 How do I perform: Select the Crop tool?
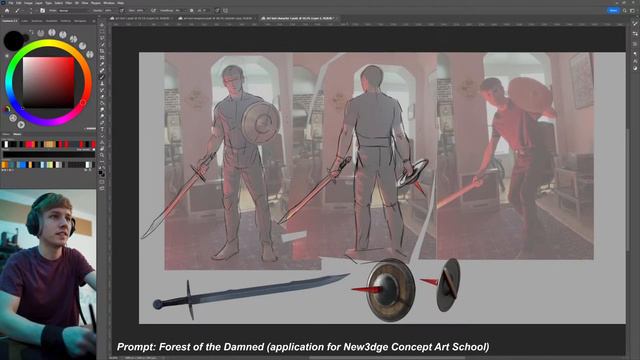102,51
